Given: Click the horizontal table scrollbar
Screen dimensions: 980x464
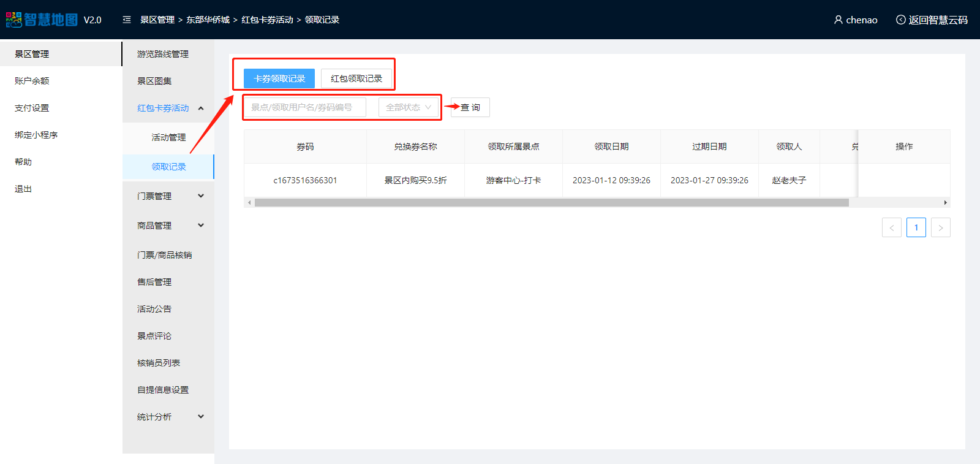Looking at the screenshot, I should (551, 202).
